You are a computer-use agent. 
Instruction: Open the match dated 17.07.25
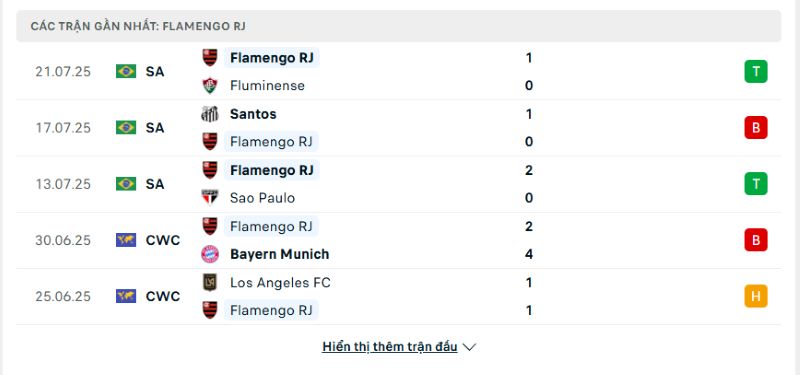pyautogui.click(x=398, y=128)
